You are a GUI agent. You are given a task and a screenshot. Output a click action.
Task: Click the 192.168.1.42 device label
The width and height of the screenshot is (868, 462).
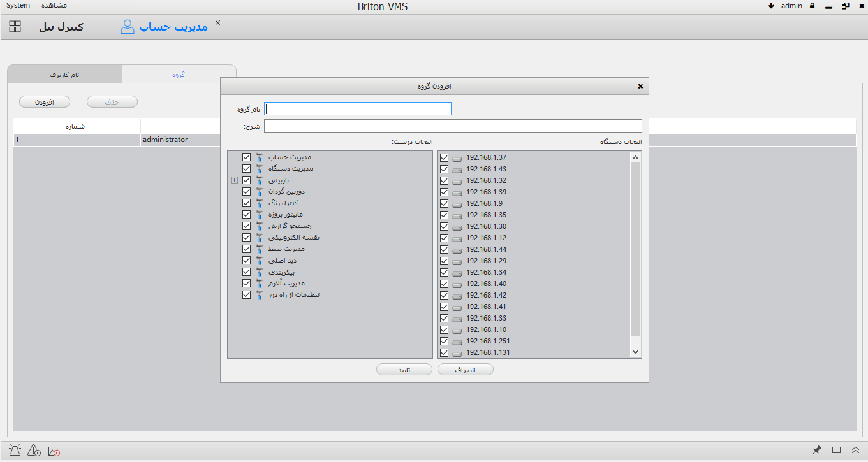[x=486, y=295]
